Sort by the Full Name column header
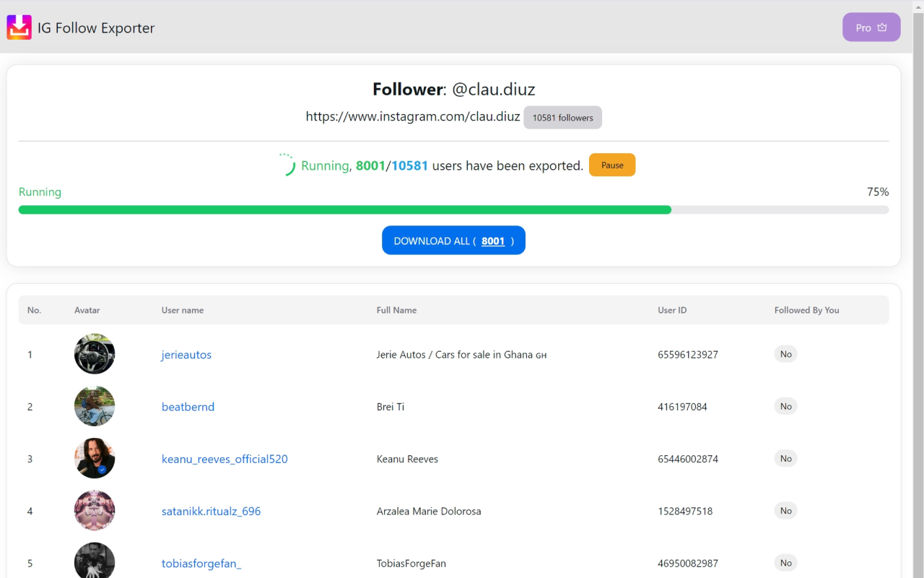The height and width of the screenshot is (578, 924). point(396,310)
